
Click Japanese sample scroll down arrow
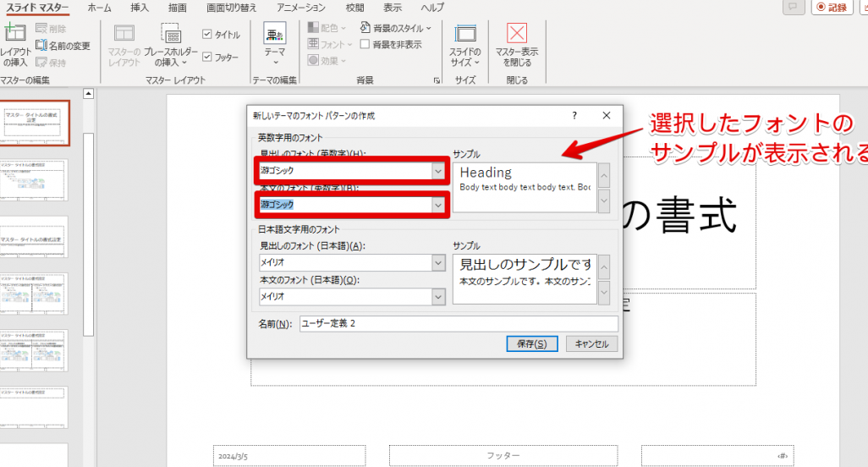coord(604,292)
